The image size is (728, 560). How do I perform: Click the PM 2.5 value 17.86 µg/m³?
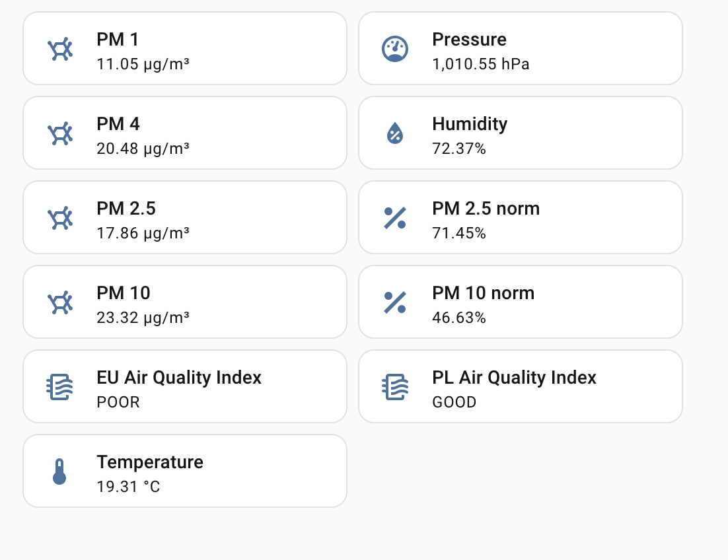pyautogui.click(x=143, y=233)
